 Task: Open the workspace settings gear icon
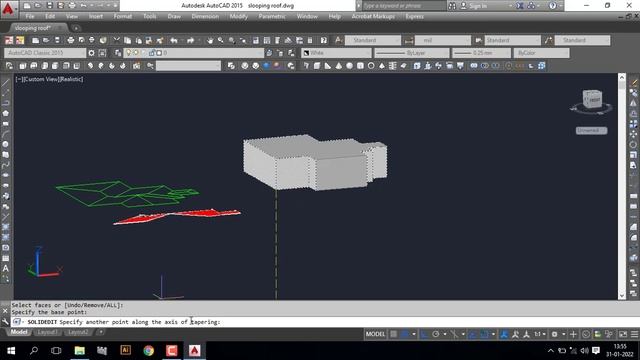pyautogui.click(x=91, y=53)
